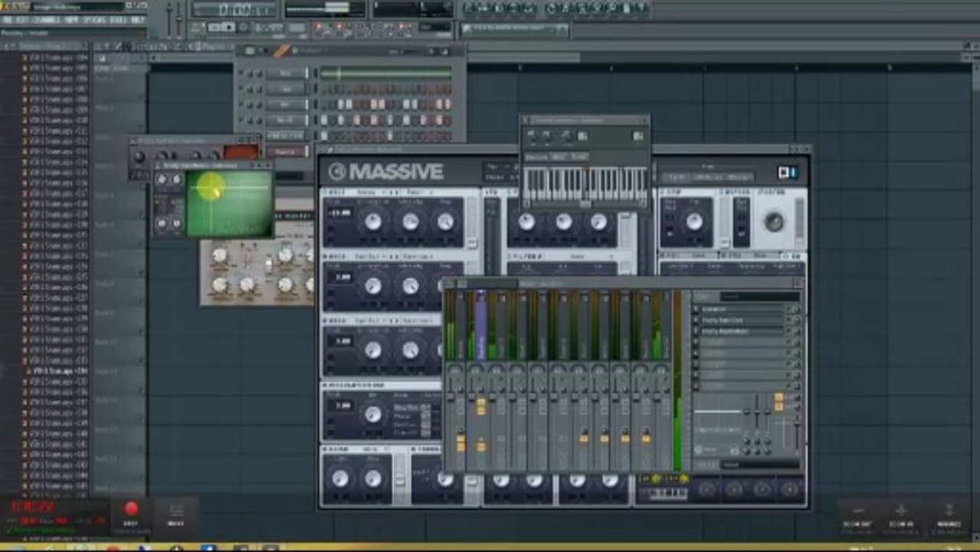Toggle the OSC1 on/off LED in Massive
980x552 pixels.
click(326, 191)
